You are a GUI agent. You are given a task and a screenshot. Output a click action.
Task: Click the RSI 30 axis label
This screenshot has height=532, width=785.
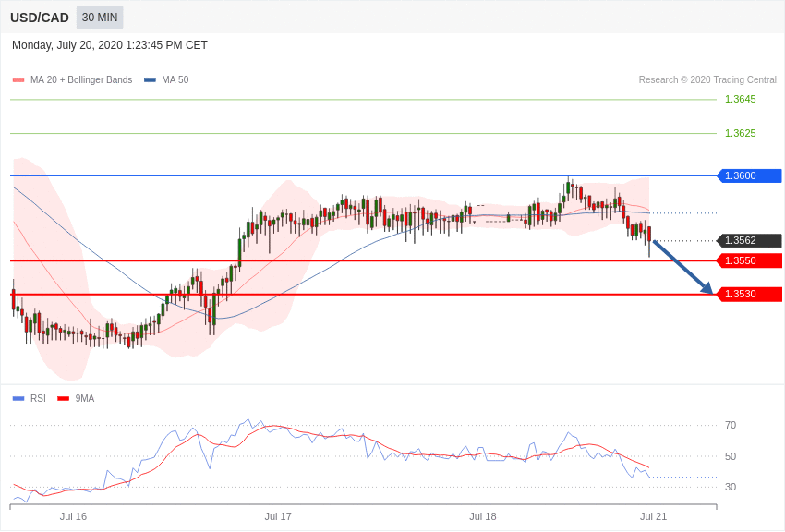click(x=731, y=487)
